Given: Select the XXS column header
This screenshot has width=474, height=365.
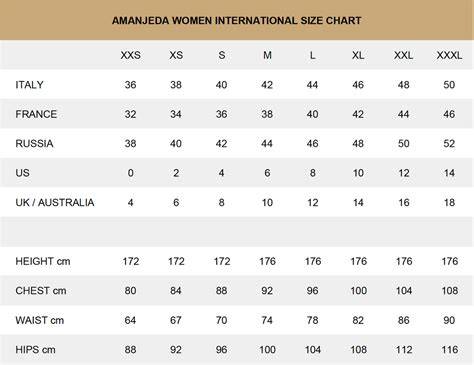Looking at the screenshot, I should pyautogui.click(x=131, y=55).
